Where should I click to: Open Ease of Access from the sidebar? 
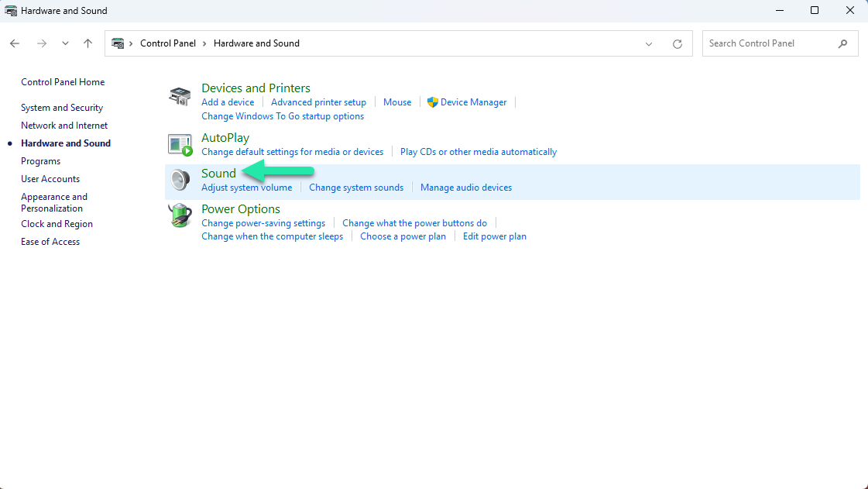(x=50, y=241)
